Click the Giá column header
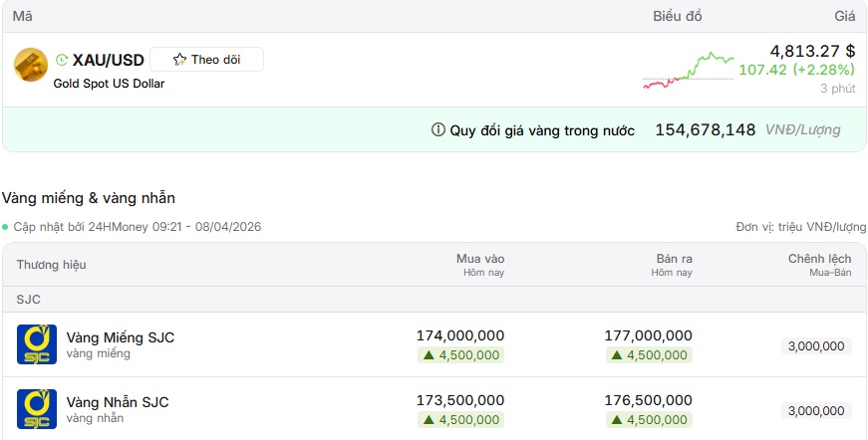This screenshot has width=868, height=440. pyautogui.click(x=845, y=16)
